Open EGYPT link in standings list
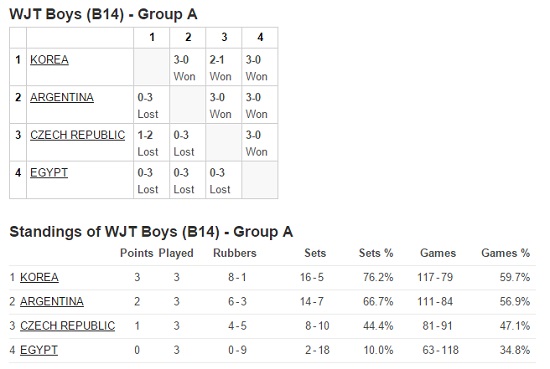This screenshot has height=369, width=550. 39,350
